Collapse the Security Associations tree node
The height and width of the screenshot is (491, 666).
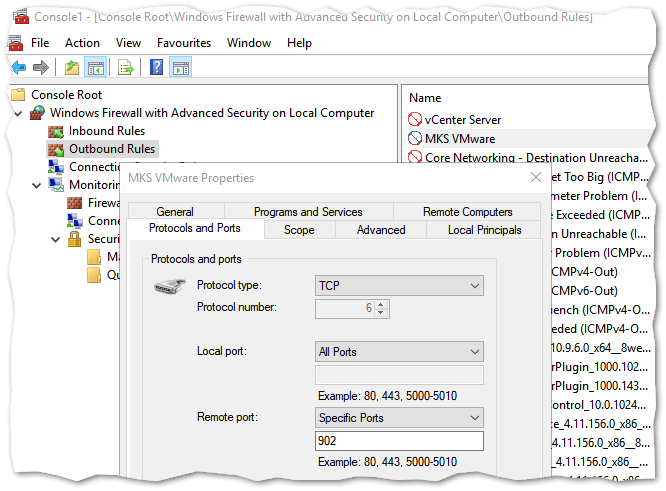point(56,240)
